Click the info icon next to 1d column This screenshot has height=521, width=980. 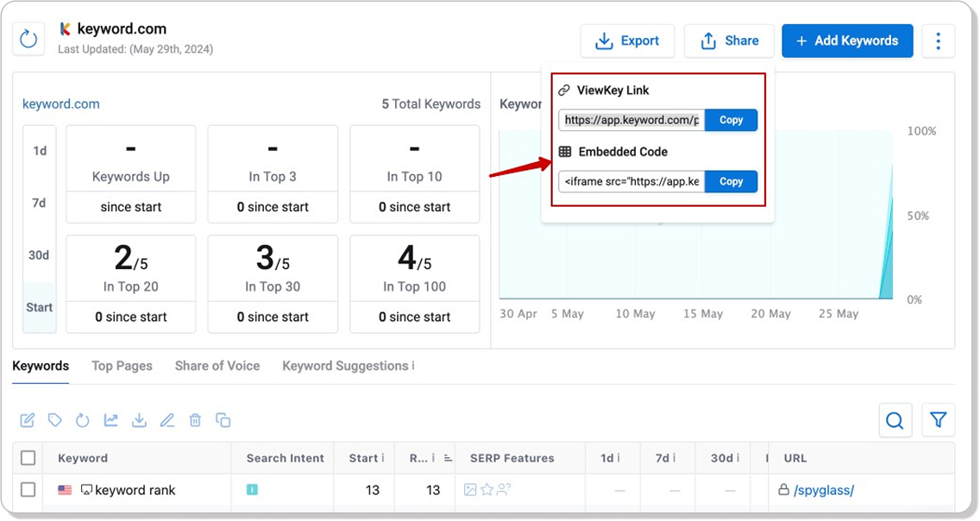click(619, 458)
